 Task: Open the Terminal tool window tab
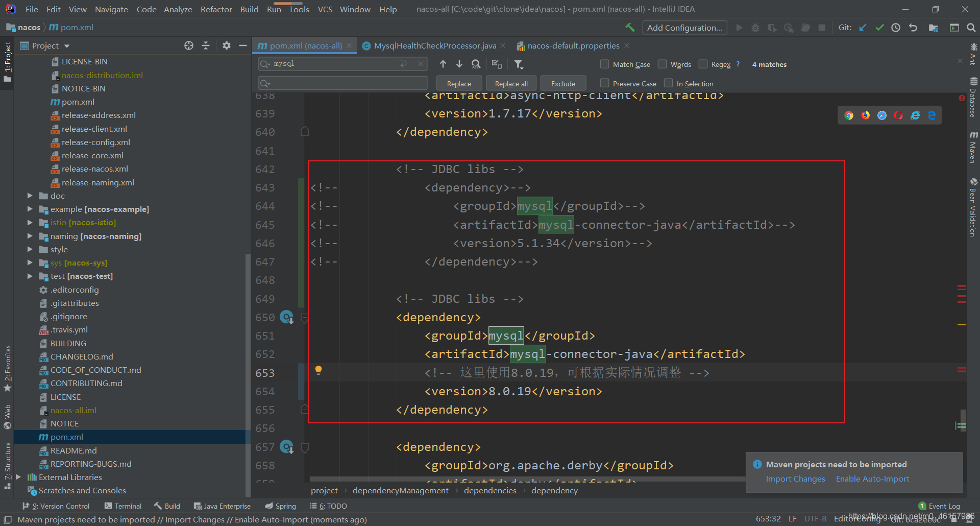[x=123, y=506]
